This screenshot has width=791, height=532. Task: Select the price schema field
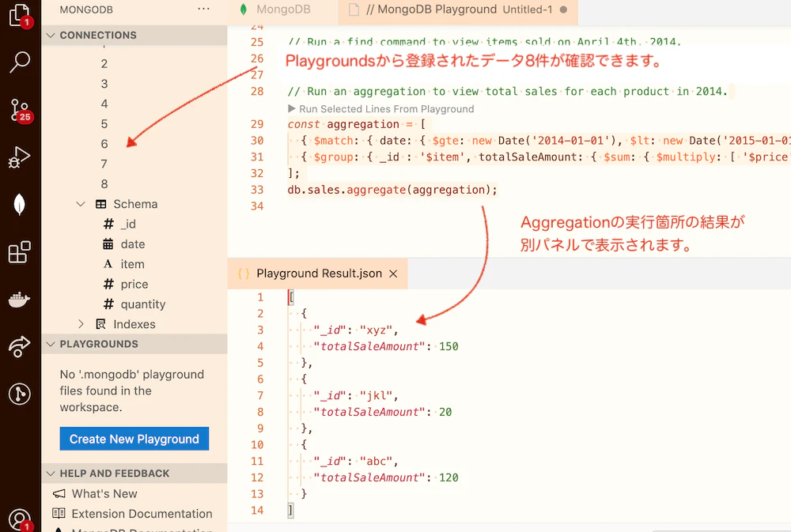134,284
